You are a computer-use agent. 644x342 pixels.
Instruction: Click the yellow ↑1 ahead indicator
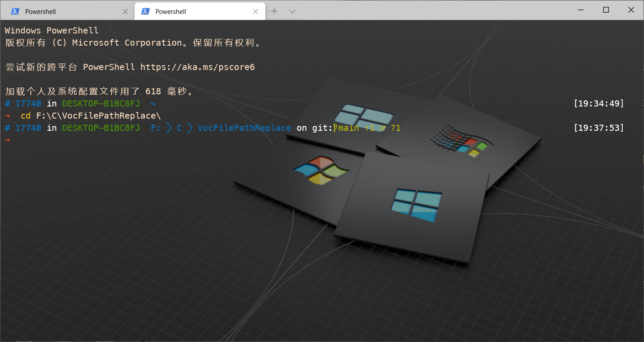coord(370,128)
